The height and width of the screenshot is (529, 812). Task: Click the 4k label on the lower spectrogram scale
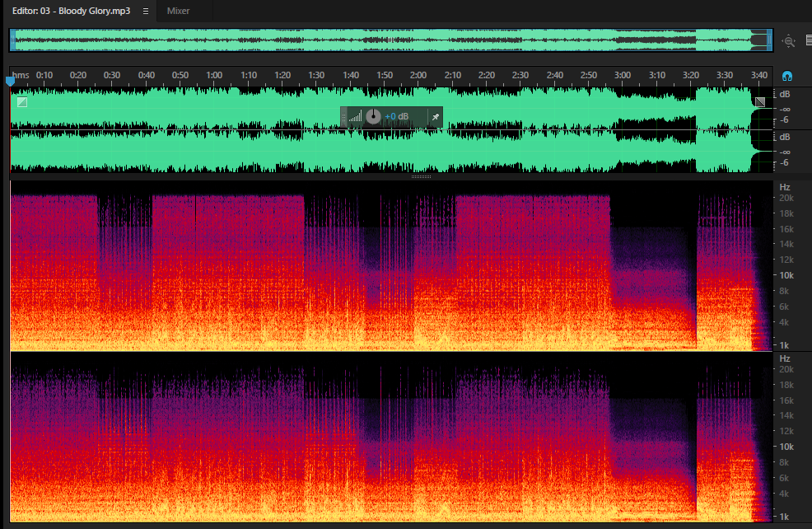pos(785,494)
